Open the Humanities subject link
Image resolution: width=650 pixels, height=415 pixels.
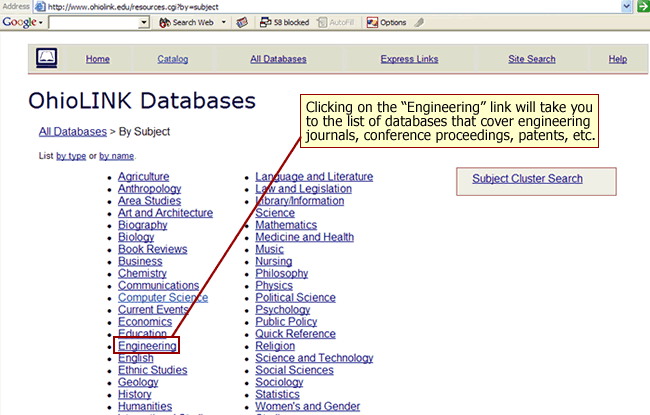145,406
